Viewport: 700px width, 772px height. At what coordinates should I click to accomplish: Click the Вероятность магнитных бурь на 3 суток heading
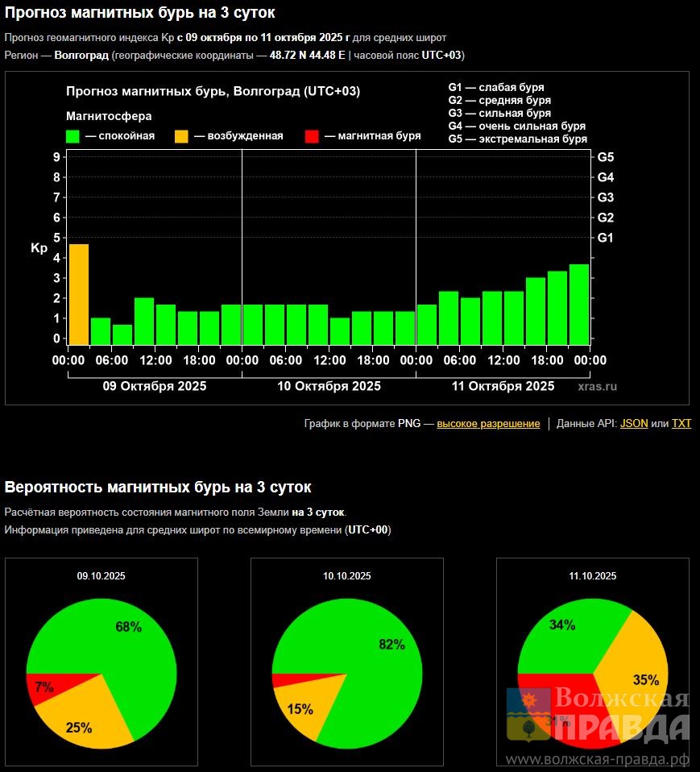point(158,488)
